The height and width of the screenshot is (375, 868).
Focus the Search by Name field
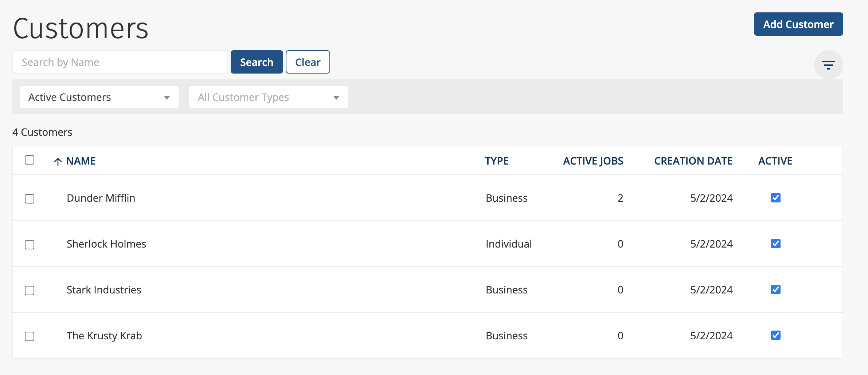point(120,62)
